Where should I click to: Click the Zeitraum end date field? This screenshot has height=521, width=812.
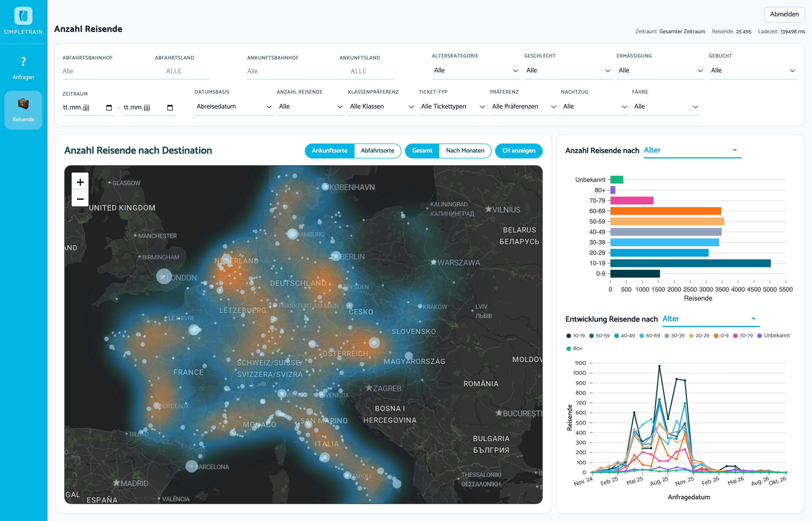149,107
